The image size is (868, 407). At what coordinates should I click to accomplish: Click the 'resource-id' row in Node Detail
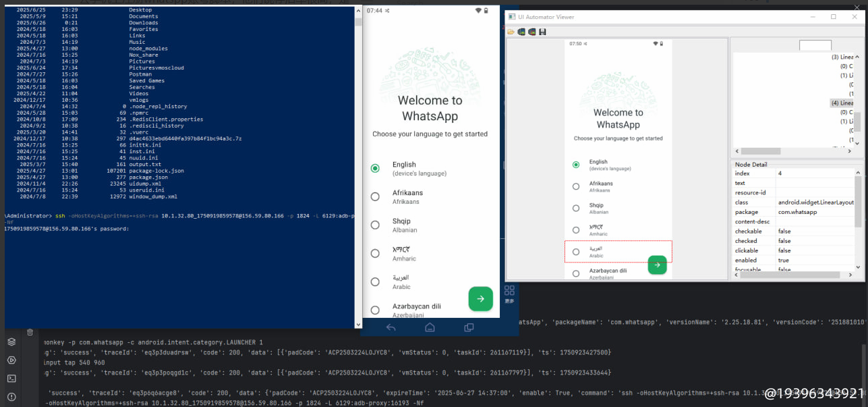[793, 192]
